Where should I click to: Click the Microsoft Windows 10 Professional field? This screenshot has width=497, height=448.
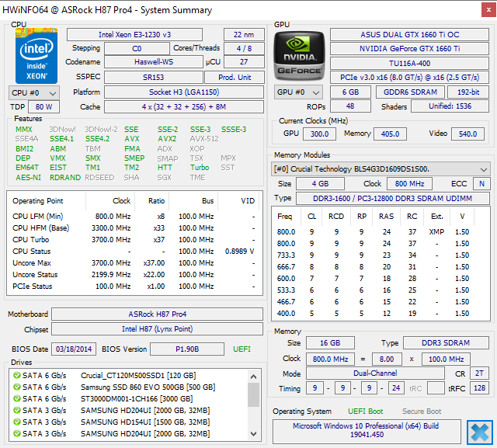367,431
